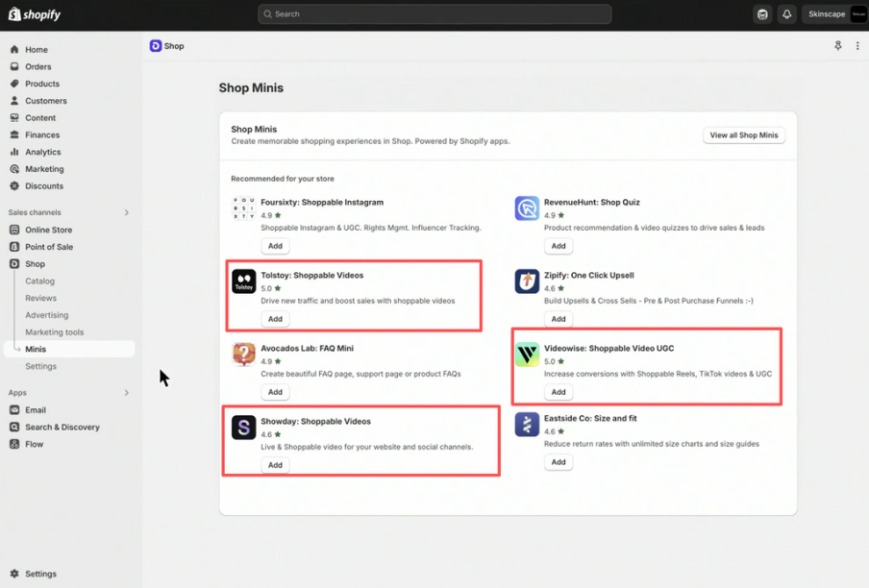This screenshot has width=869, height=588.
Task: Click the Shopify logo
Action: 35,14
